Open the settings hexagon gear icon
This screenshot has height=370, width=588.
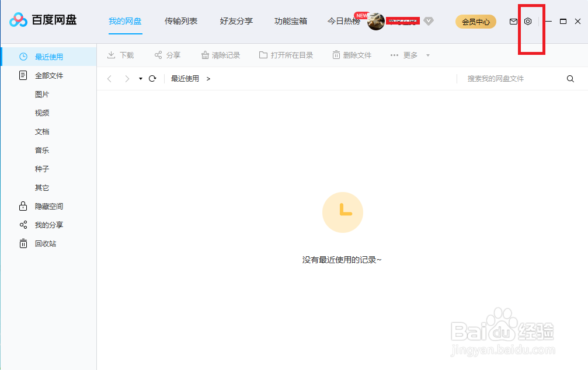[x=528, y=22]
